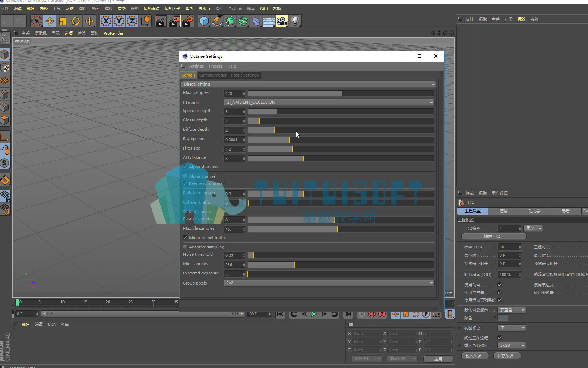Image resolution: width=588 pixels, height=368 pixels.
Task: Enable Static noise checkbox
Action: point(185,212)
